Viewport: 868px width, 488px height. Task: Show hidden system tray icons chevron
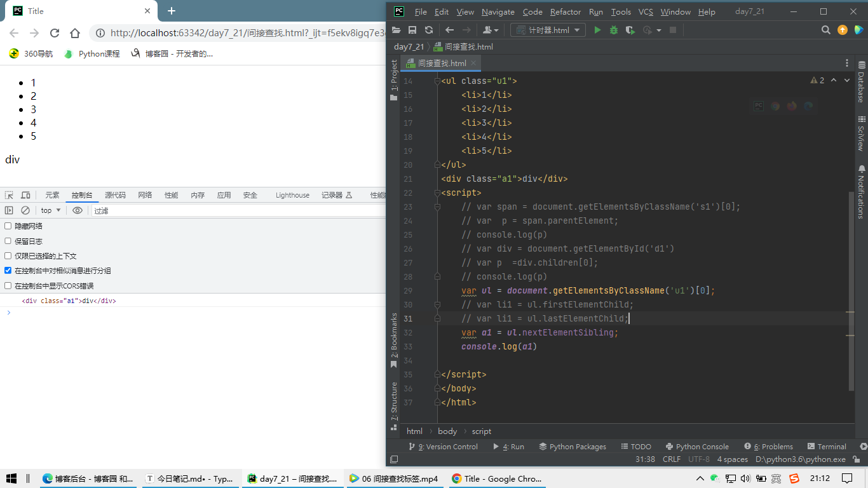click(700, 478)
